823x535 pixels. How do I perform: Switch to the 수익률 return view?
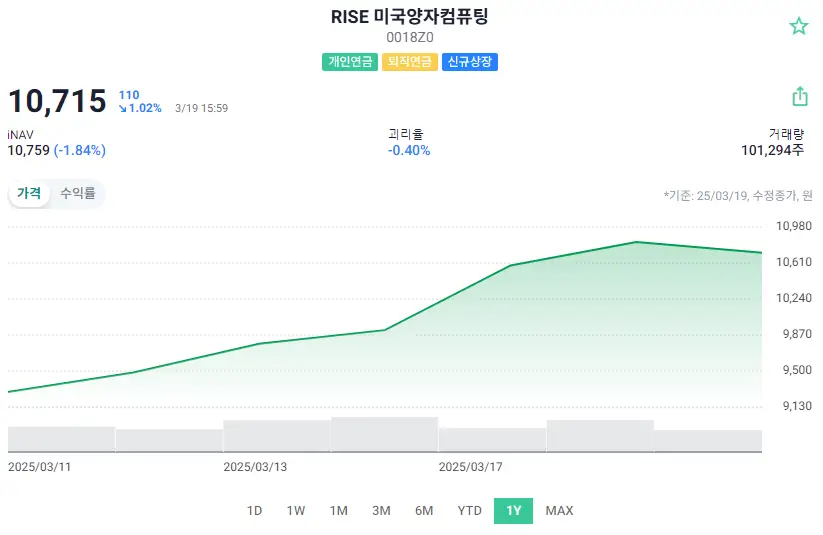pos(78,194)
